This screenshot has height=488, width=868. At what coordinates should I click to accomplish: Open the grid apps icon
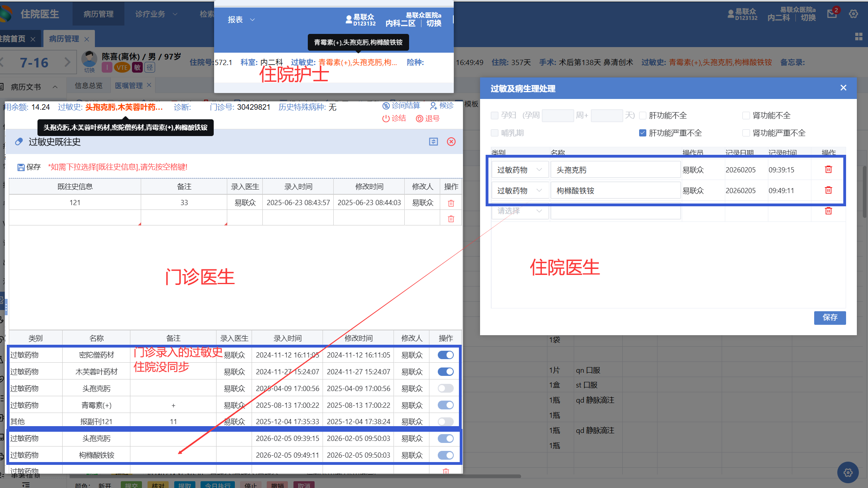(x=859, y=37)
